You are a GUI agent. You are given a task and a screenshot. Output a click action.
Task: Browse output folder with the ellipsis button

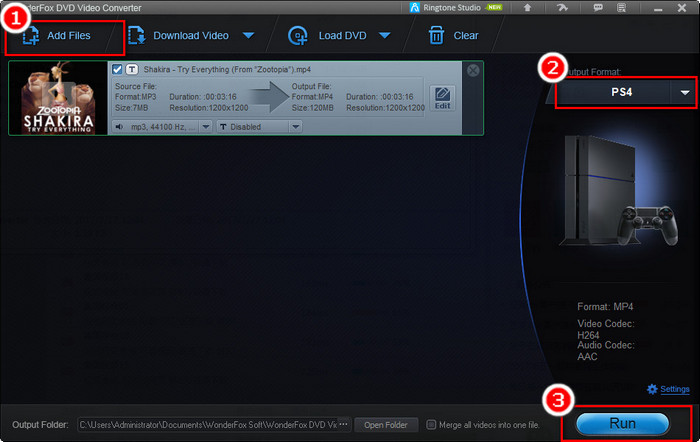[x=343, y=424]
